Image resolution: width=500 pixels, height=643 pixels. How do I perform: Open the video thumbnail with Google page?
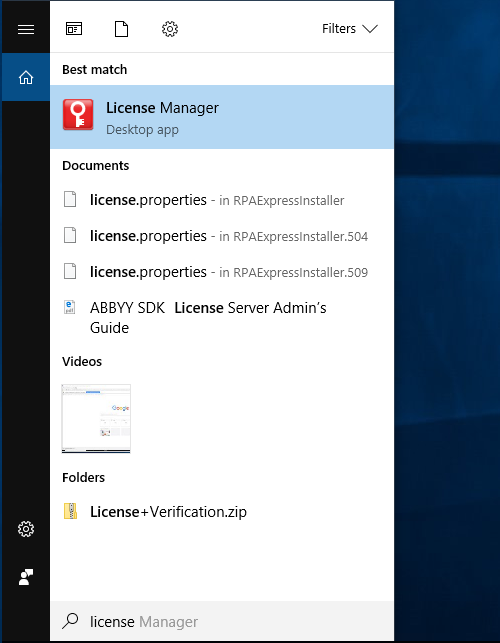click(96, 419)
